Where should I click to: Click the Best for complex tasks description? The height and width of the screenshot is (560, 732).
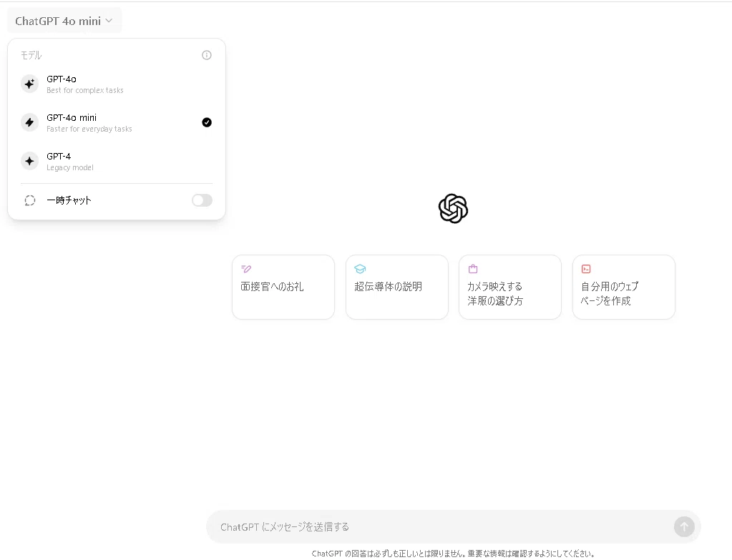click(85, 90)
